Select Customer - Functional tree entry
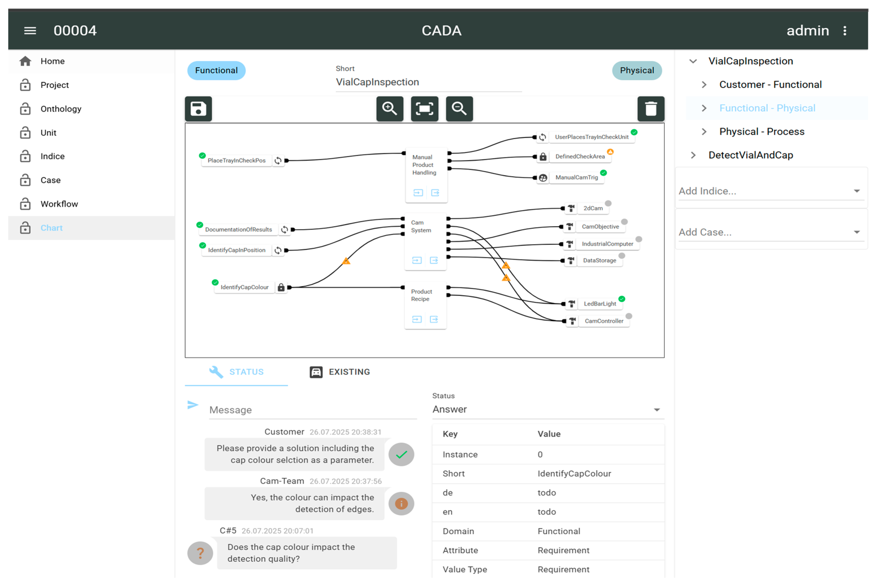Viewport: 874px width, 588px height. (770, 84)
